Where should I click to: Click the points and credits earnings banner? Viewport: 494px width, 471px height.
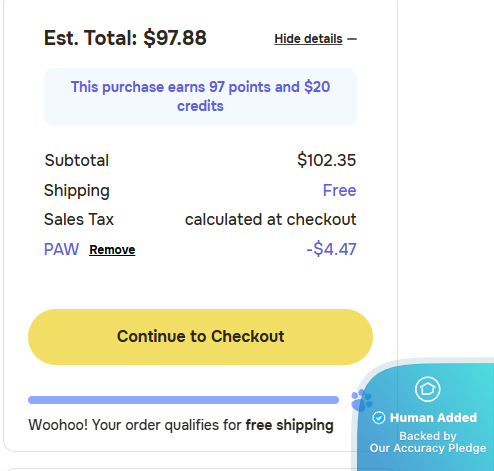(x=200, y=97)
